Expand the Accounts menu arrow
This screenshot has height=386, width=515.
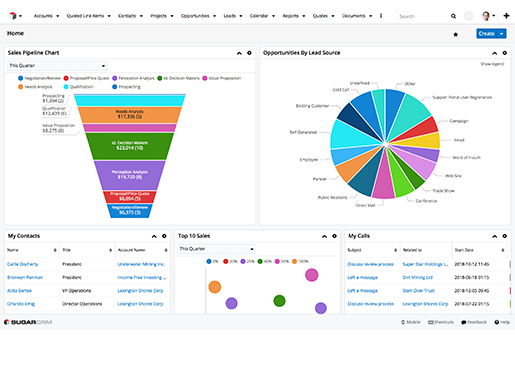pos(58,16)
